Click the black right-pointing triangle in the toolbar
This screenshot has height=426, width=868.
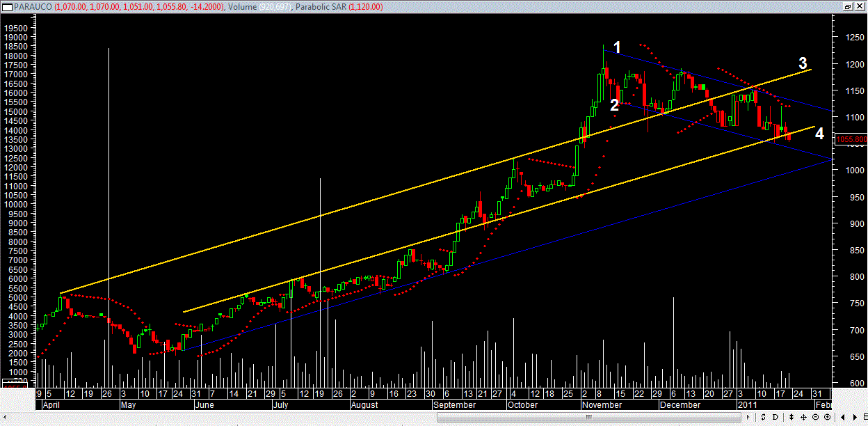[855, 417]
